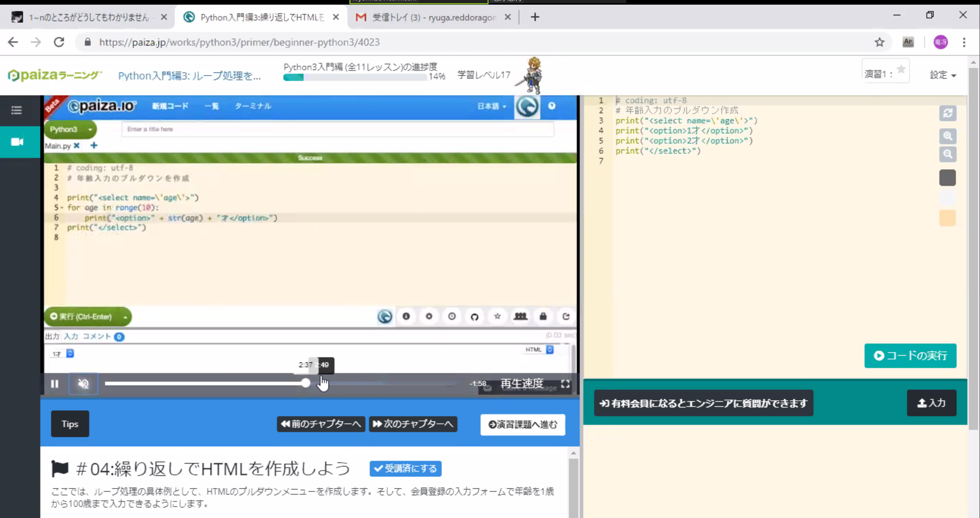Pause the lesson video

click(55, 384)
